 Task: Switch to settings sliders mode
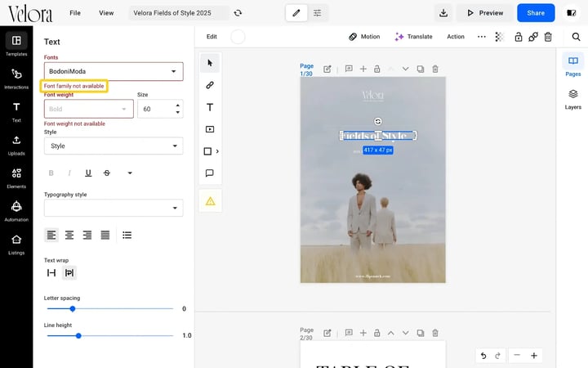(x=317, y=13)
